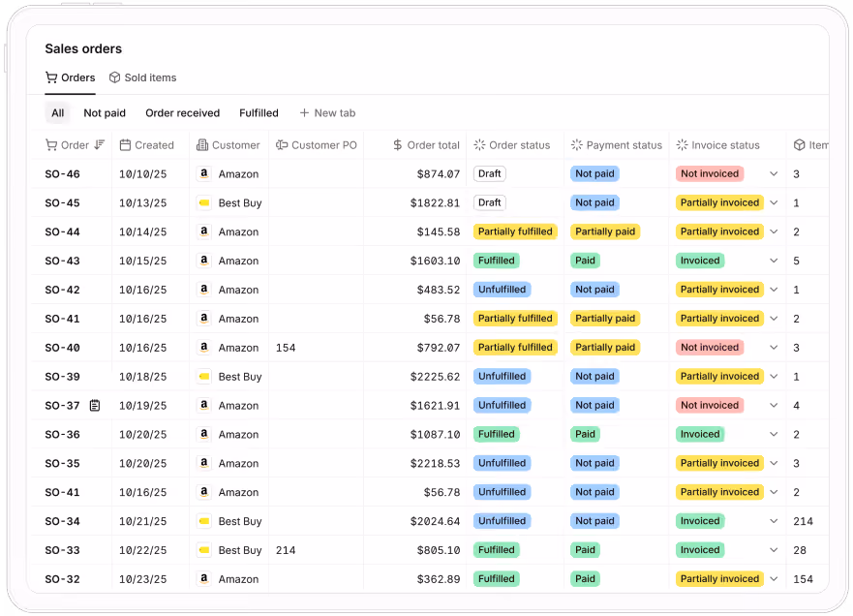Select the Order received filter tab
The width and height of the screenshot is (853, 616).
click(182, 112)
